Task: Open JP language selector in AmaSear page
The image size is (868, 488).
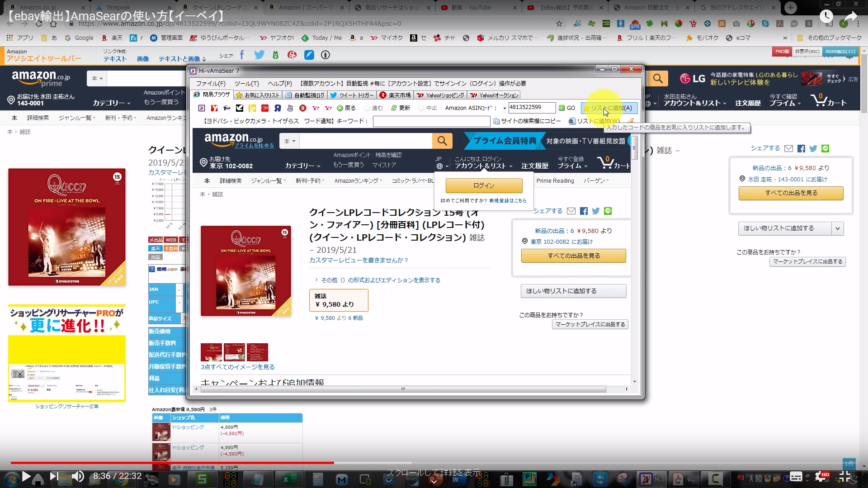Action: (x=442, y=163)
